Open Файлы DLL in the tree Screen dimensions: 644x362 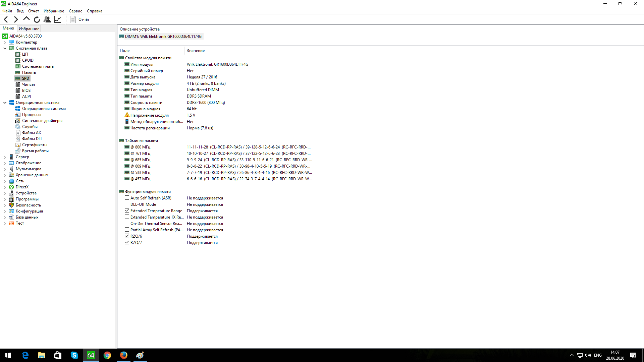32,139
